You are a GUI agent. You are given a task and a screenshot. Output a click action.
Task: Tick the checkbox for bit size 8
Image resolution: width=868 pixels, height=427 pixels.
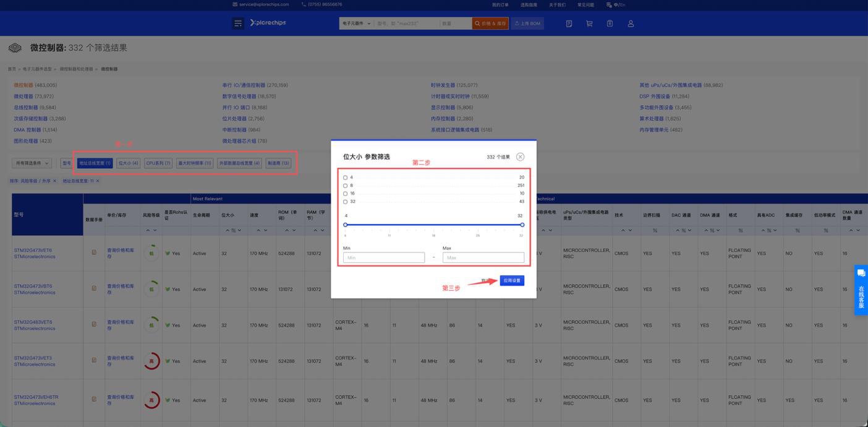pyautogui.click(x=346, y=186)
